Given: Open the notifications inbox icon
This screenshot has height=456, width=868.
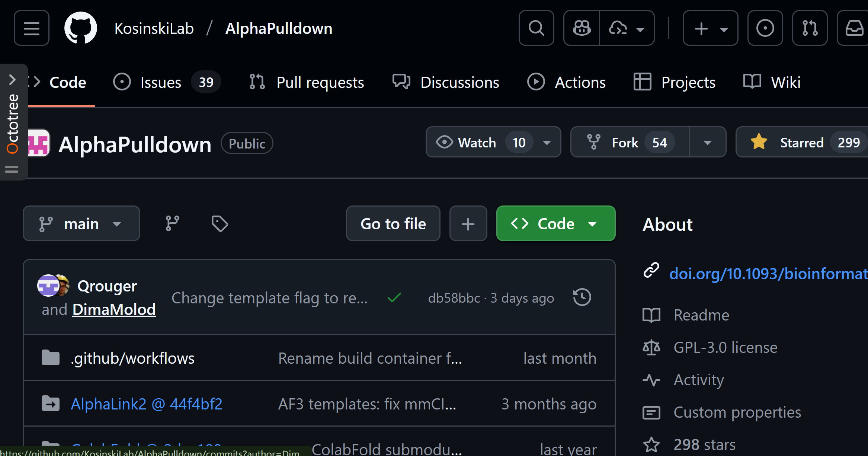Looking at the screenshot, I should (854, 28).
